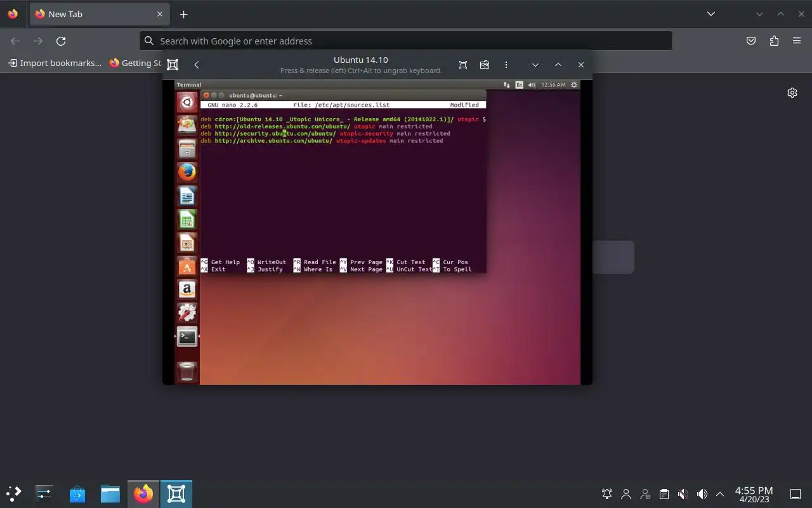Image resolution: width=812 pixels, height=508 pixels.
Task: Open the Ubuntu installer launcher icon
Action: tap(187, 125)
